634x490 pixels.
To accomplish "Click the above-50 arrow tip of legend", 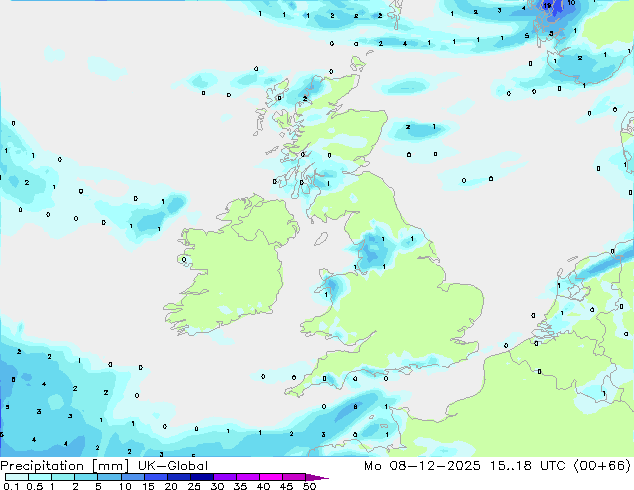I will click(317, 477).
